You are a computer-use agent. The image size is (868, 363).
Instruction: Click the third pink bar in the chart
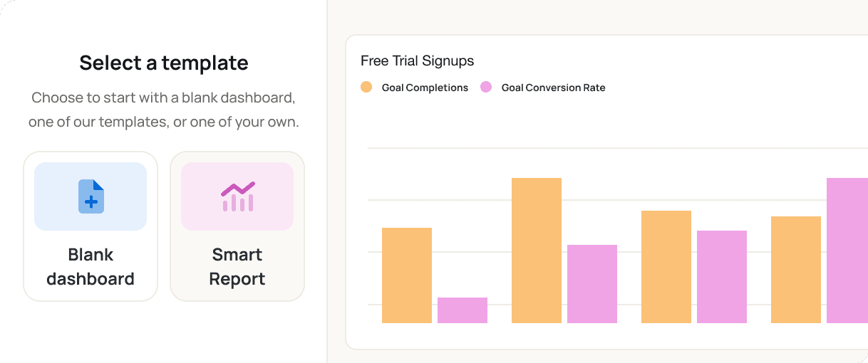click(722, 277)
